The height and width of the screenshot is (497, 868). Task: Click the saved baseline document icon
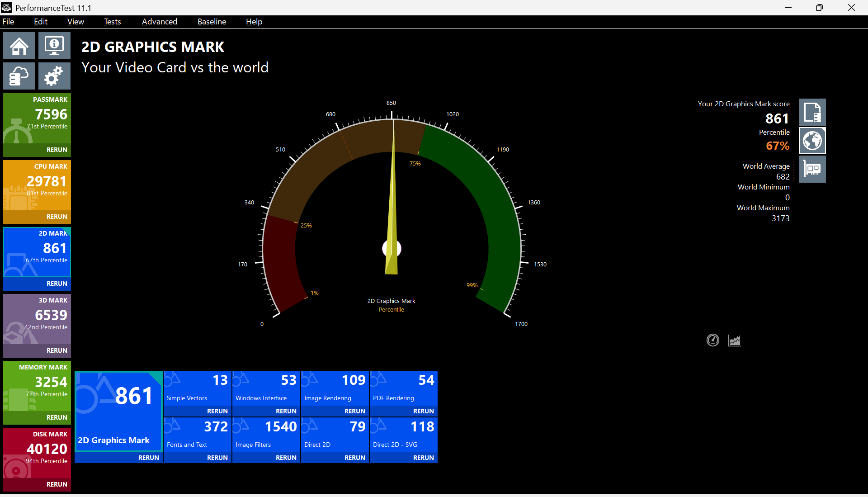tap(812, 112)
